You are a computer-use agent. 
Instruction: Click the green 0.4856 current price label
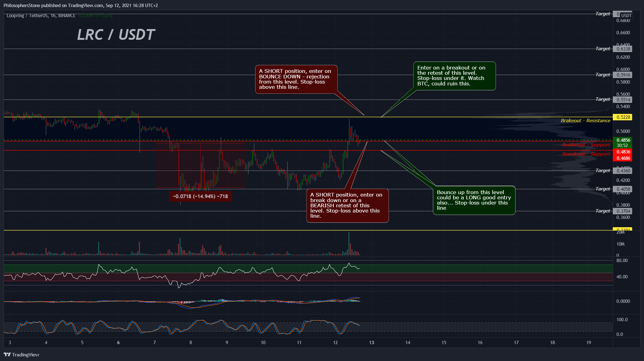pyautogui.click(x=623, y=140)
